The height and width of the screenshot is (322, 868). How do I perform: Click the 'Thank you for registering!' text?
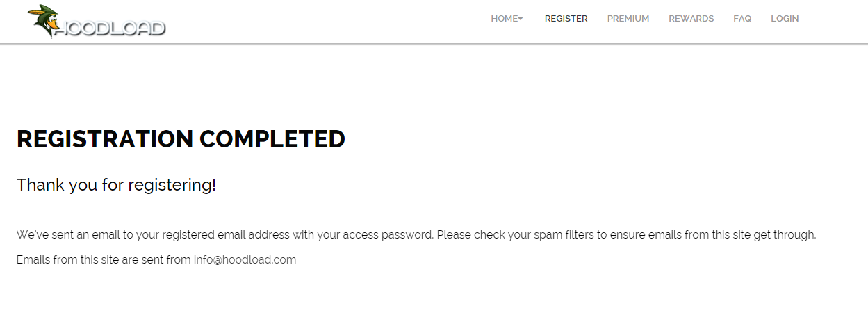point(116,186)
